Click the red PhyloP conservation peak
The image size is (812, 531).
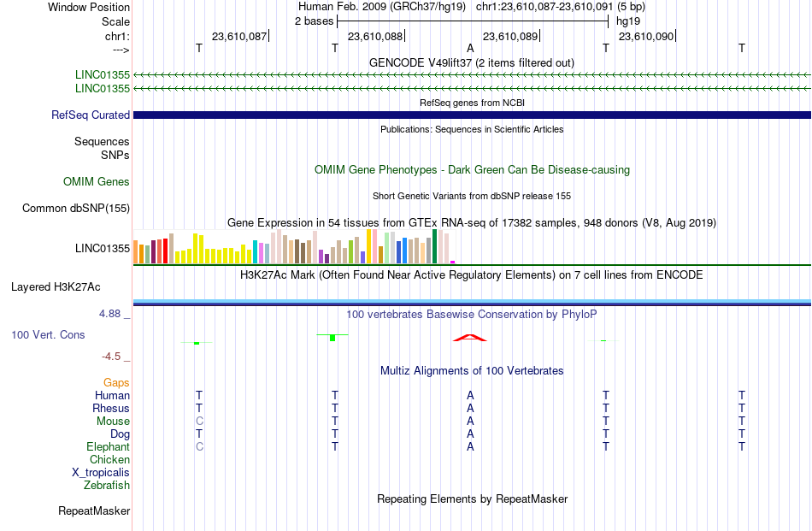coord(470,338)
